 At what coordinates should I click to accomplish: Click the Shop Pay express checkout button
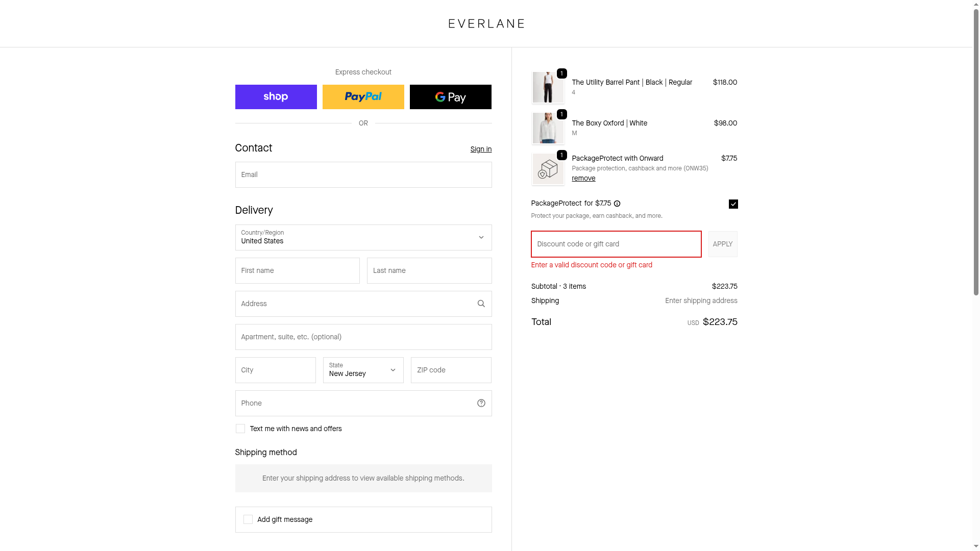click(276, 97)
